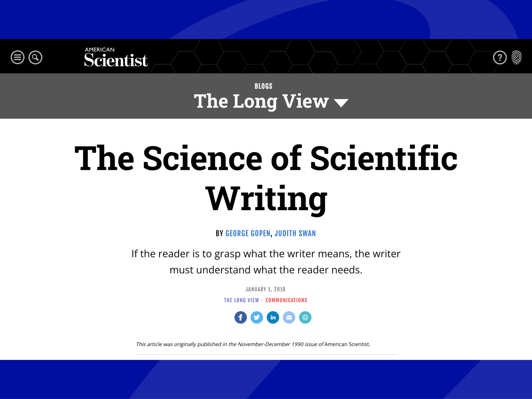Share the article on Facebook
The height and width of the screenshot is (399, 532).
[x=240, y=317]
